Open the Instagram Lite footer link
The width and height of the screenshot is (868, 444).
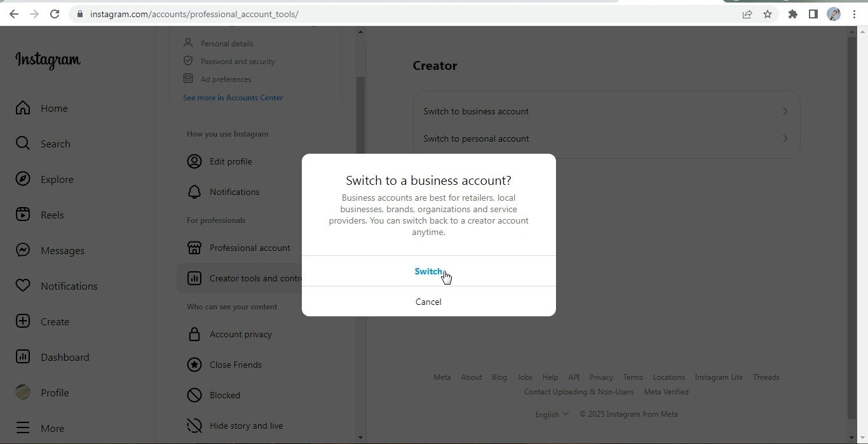pyautogui.click(x=719, y=377)
